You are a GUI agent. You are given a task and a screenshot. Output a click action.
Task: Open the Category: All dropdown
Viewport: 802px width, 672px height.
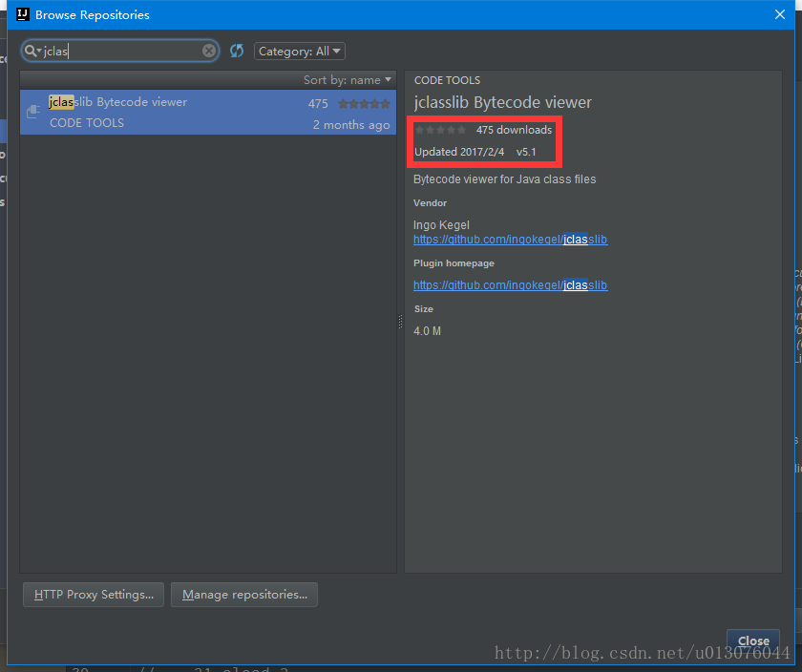click(299, 52)
